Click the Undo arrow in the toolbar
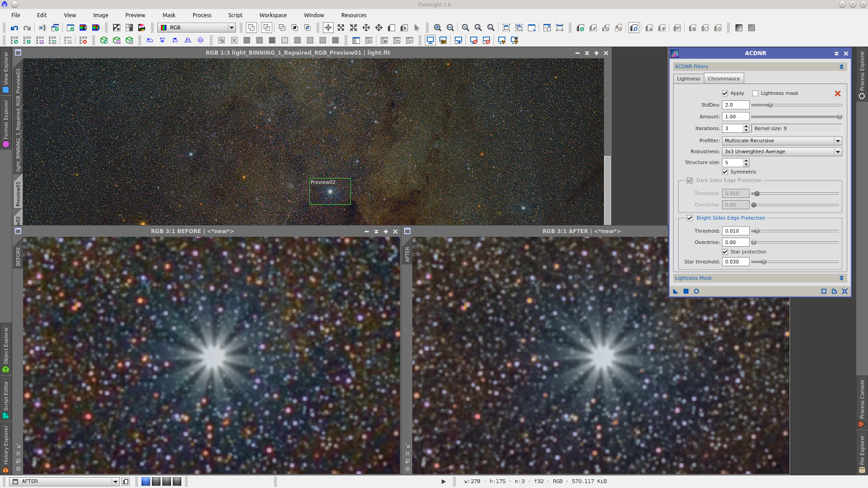868x488 pixels. [x=14, y=28]
